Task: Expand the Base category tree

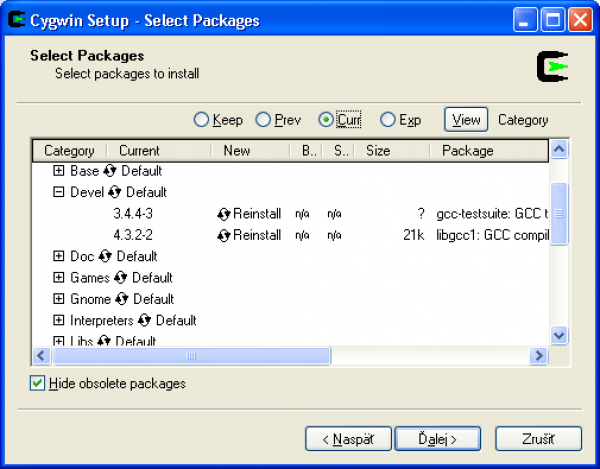Action: [x=59, y=171]
